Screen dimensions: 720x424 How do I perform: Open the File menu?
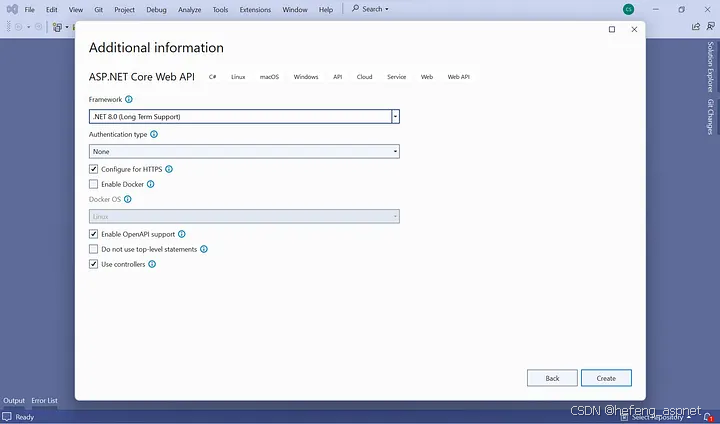pos(29,9)
